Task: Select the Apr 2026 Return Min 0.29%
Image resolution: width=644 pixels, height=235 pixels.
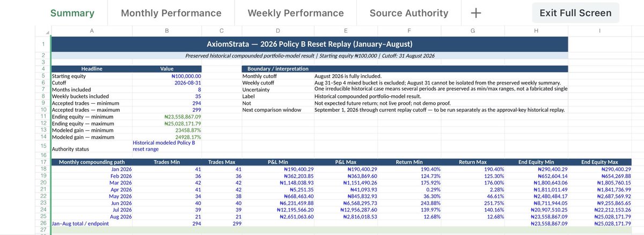Action: 409,189
